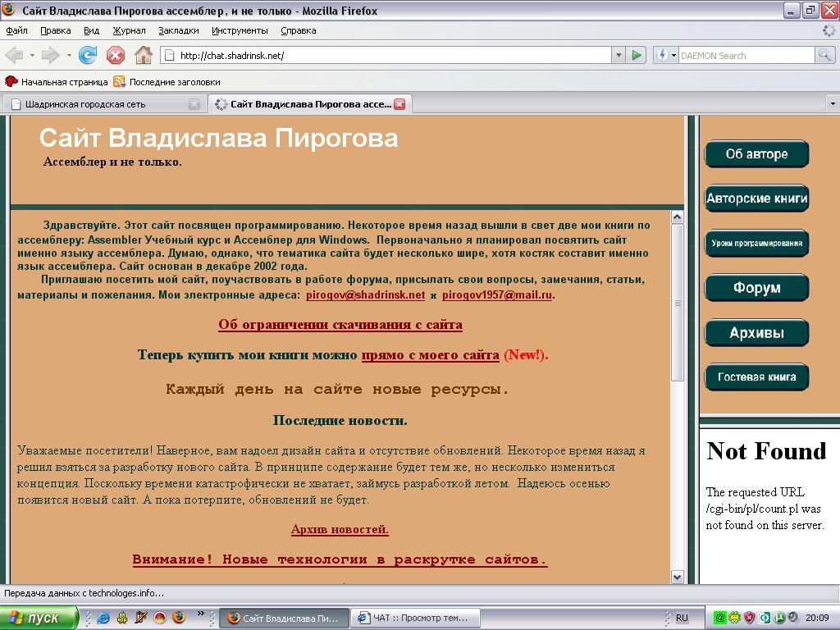
Task: Click the Forward navigation arrow
Action: pos(50,55)
